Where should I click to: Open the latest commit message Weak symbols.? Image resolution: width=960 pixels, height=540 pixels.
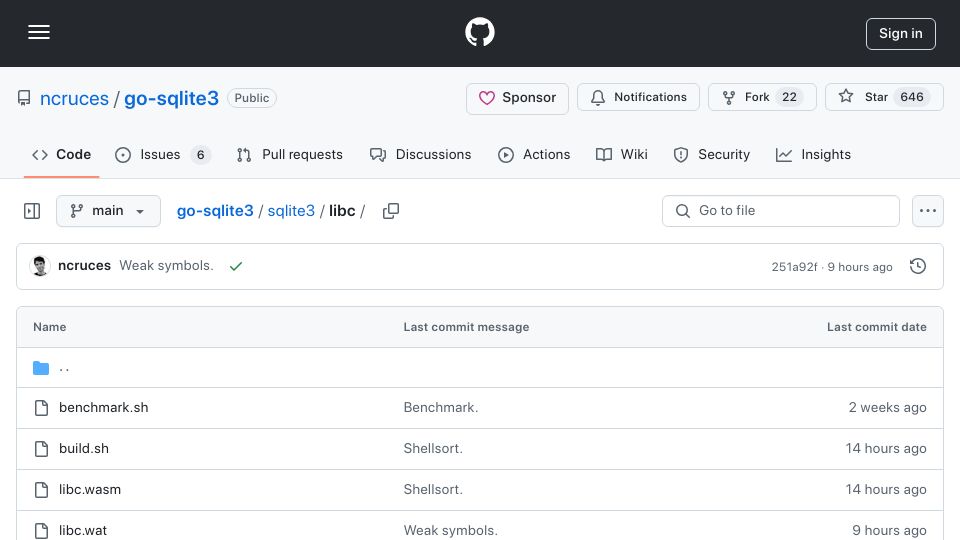[167, 266]
